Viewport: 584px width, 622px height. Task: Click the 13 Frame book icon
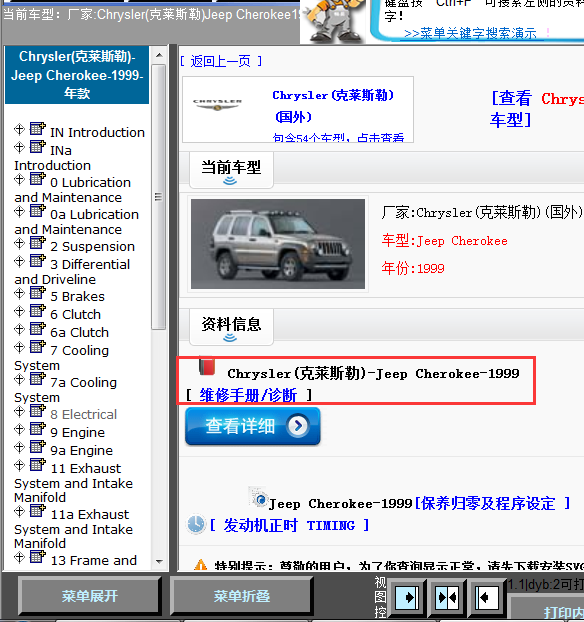point(38,557)
